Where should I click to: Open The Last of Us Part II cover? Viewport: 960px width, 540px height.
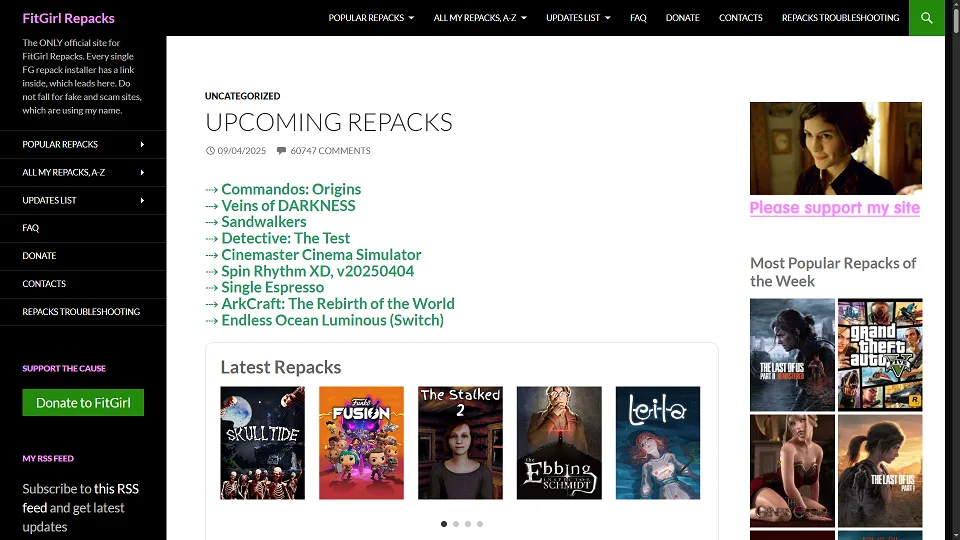click(x=792, y=355)
